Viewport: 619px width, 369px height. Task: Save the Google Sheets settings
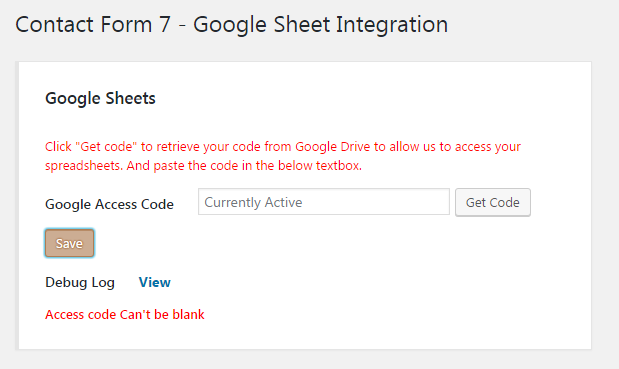pos(69,243)
